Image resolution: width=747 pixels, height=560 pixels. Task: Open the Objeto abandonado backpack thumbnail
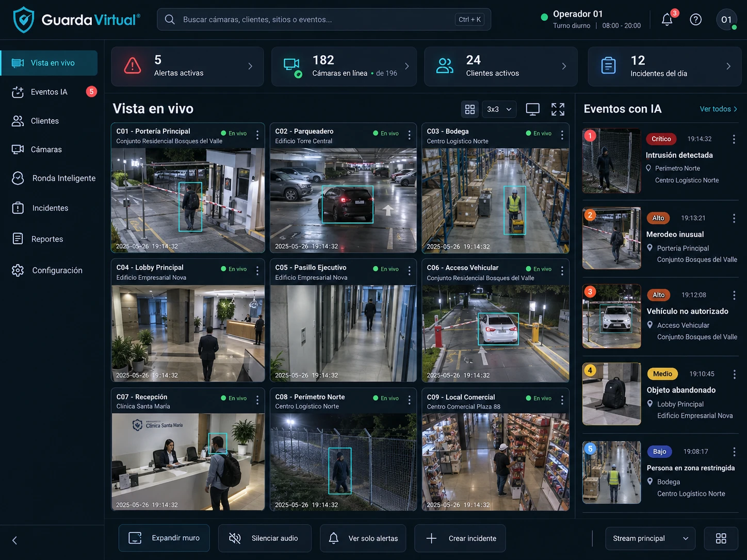pyautogui.click(x=612, y=393)
